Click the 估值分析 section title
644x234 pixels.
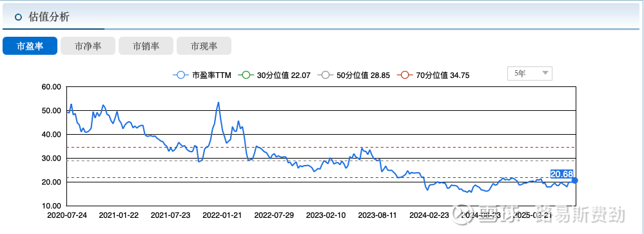(49, 17)
